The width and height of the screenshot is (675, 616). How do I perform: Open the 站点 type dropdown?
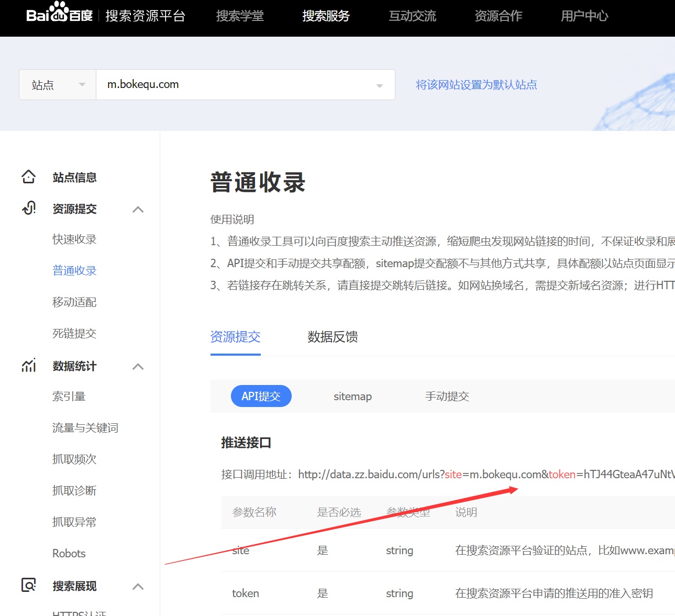58,84
